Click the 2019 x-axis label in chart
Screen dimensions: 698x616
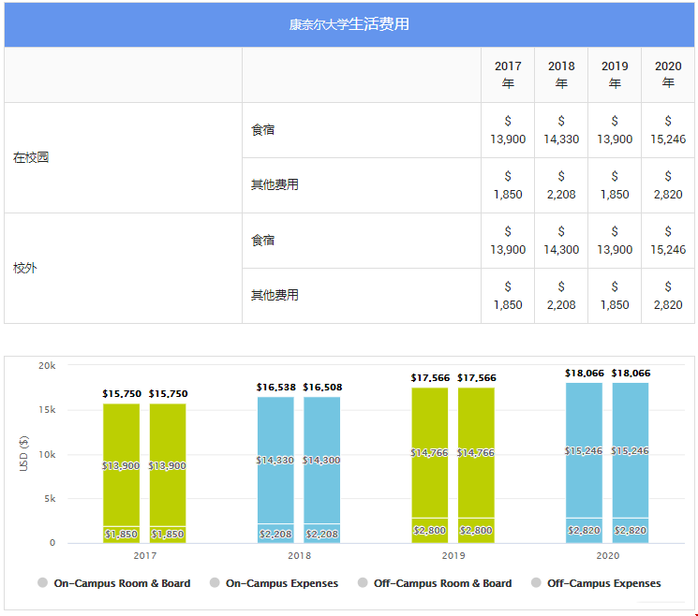click(x=453, y=555)
